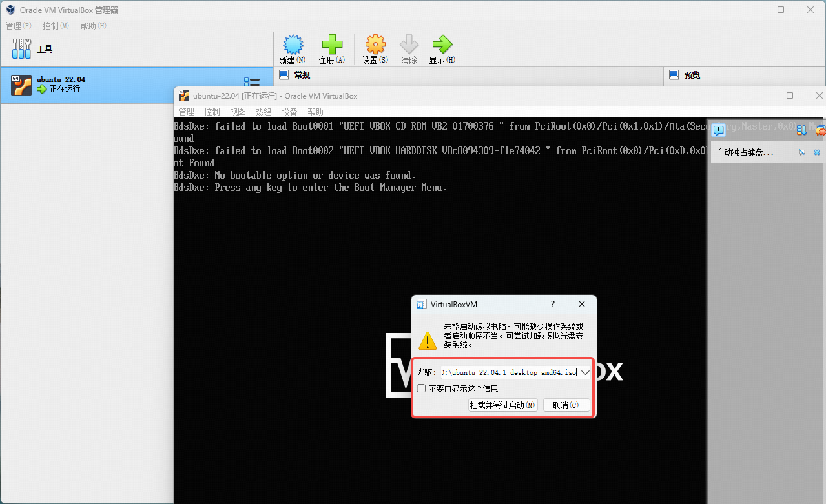Image resolution: width=826 pixels, height=504 pixels.
Task: Enable the 不要再显示这个信息 checkbox
Action: click(421, 388)
